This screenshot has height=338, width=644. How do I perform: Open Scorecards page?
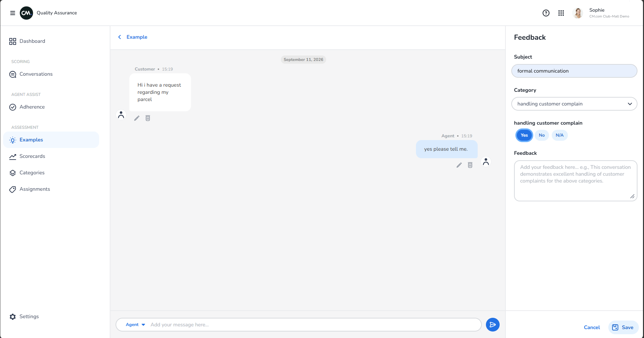(51, 156)
